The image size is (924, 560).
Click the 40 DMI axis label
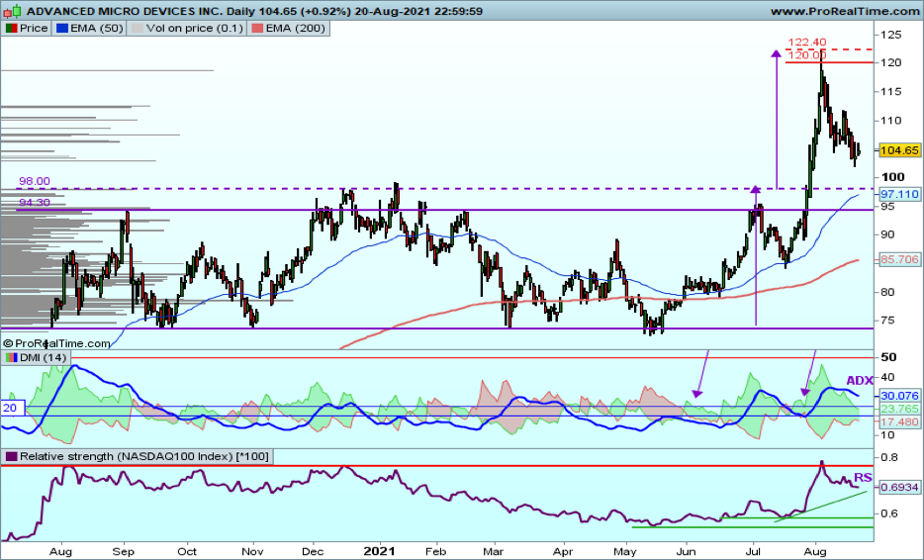[888, 377]
